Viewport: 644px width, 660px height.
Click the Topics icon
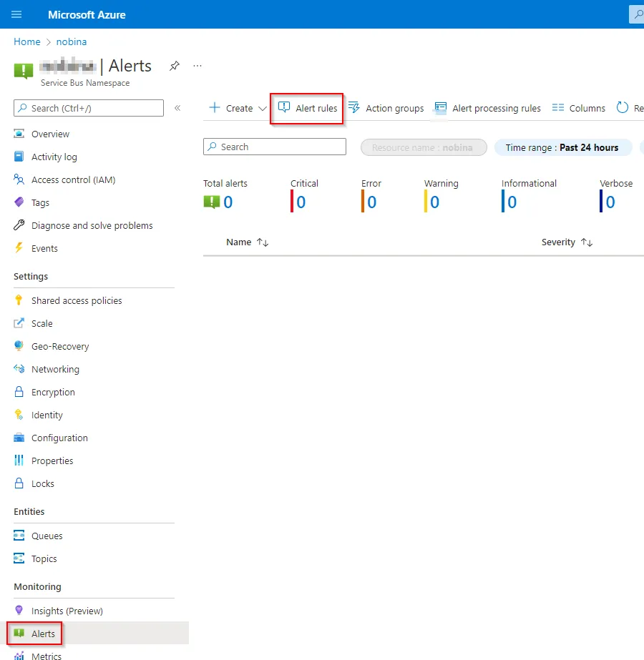pos(19,558)
